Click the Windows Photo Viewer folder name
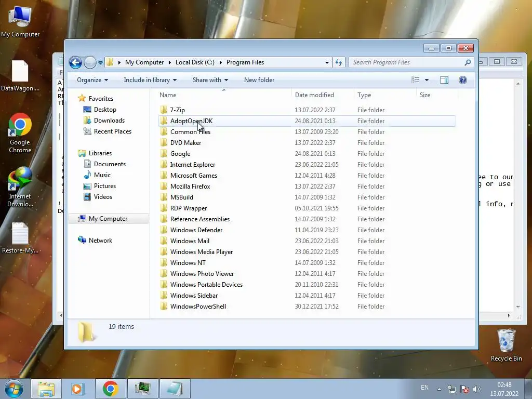 (202, 273)
